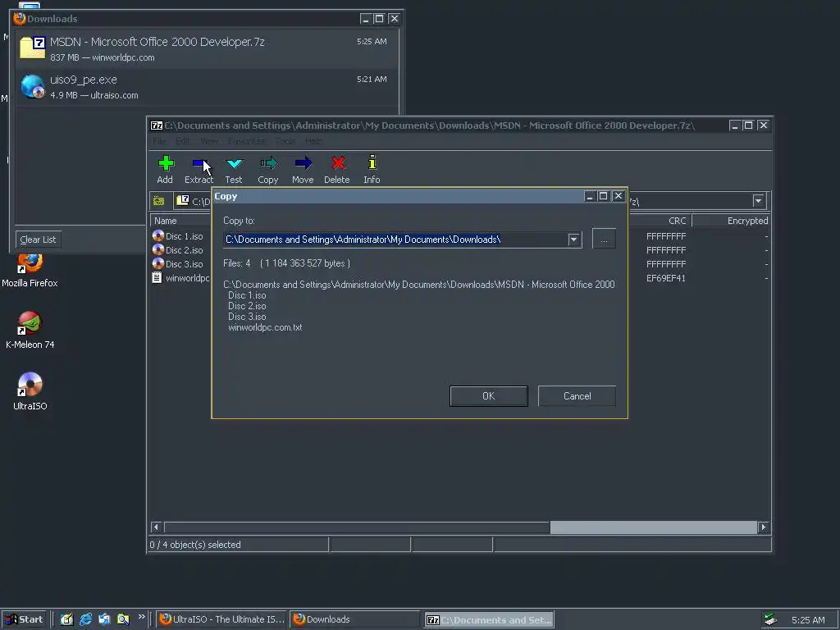Switch to the Downloads taskbar button
The height and width of the screenshot is (630, 840).
(x=354, y=619)
